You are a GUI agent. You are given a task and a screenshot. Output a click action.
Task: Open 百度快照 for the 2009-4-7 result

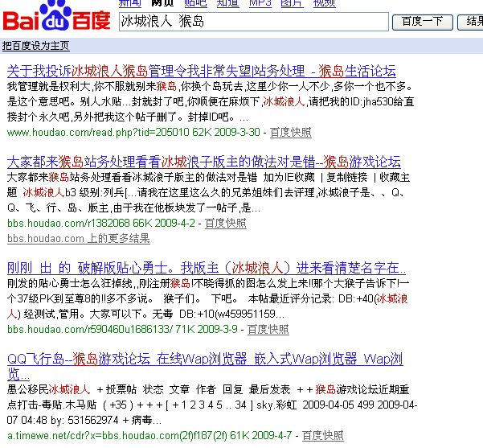323,436
